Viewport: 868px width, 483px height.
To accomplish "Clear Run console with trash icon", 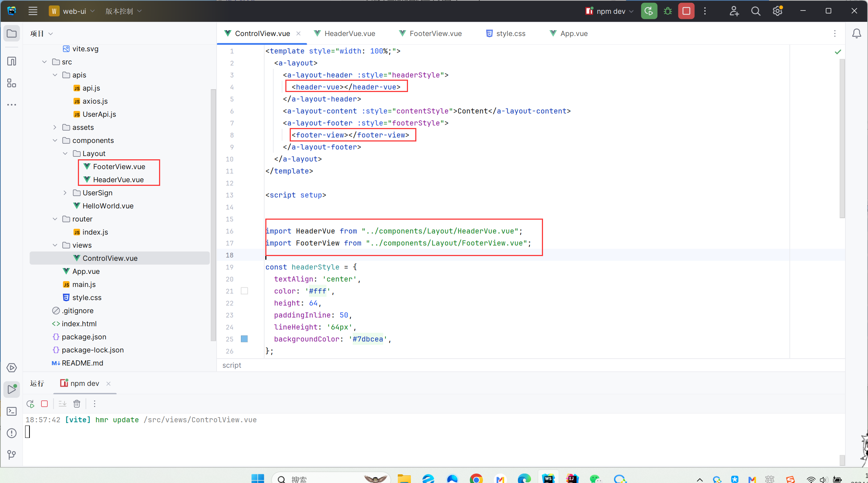I will pyautogui.click(x=77, y=404).
